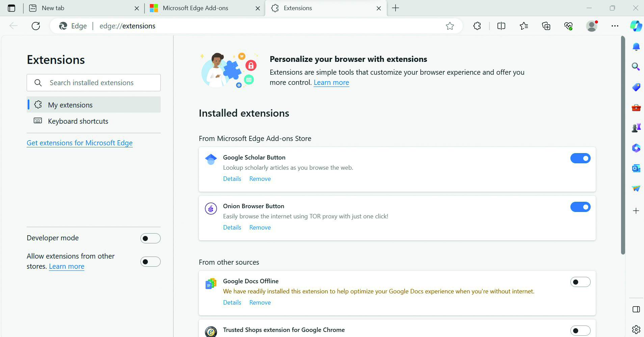Refresh the extensions page
Image resolution: width=644 pixels, height=337 pixels.
36,26
